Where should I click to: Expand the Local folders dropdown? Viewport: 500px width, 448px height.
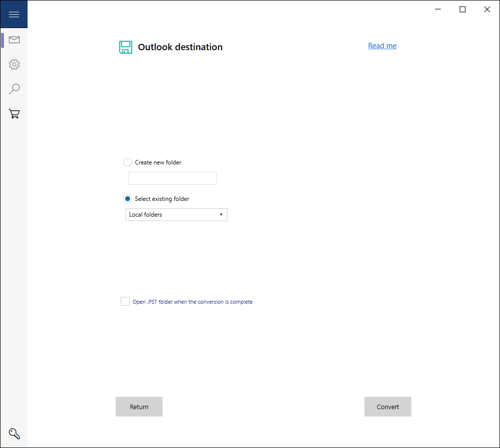tap(176, 215)
